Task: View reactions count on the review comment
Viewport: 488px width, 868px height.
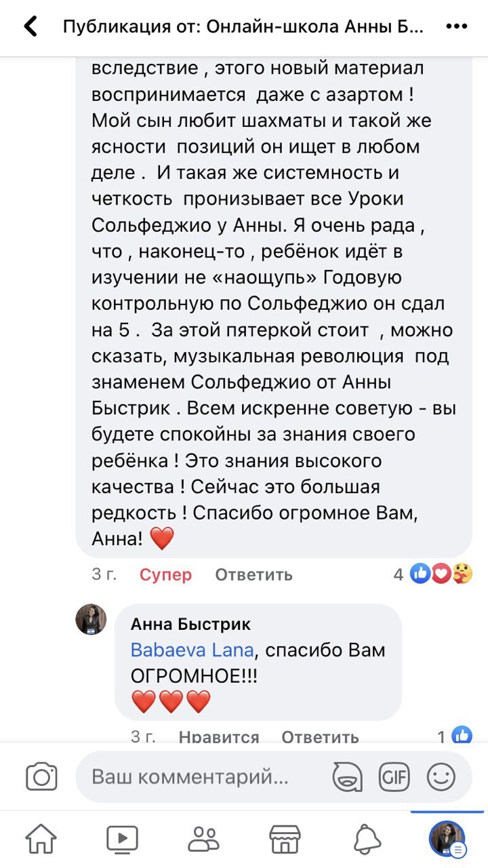Action: [x=434, y=575]
